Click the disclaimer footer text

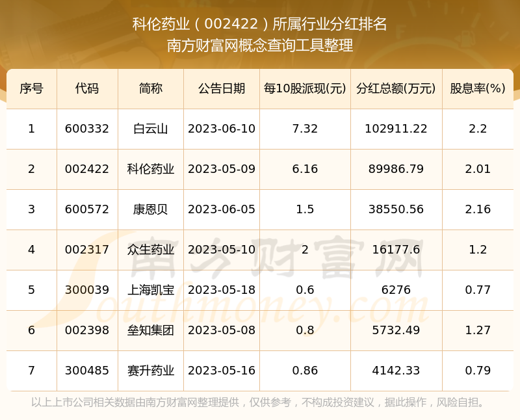258,402
